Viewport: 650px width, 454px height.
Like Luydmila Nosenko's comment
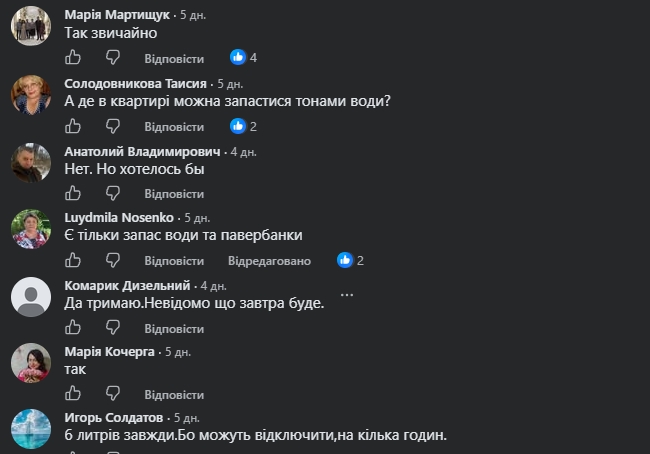(x=73, y=260)
